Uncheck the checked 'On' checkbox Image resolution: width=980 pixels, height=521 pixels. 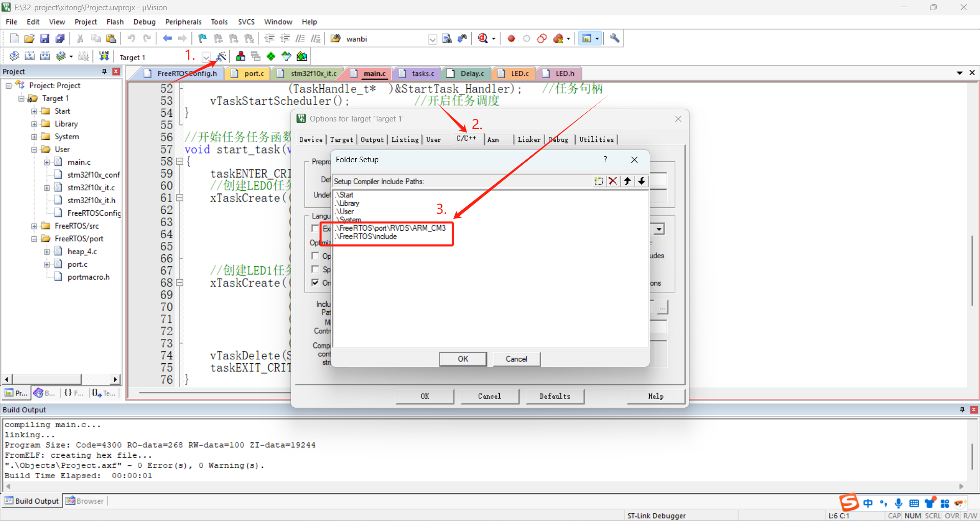coord(315,282)
